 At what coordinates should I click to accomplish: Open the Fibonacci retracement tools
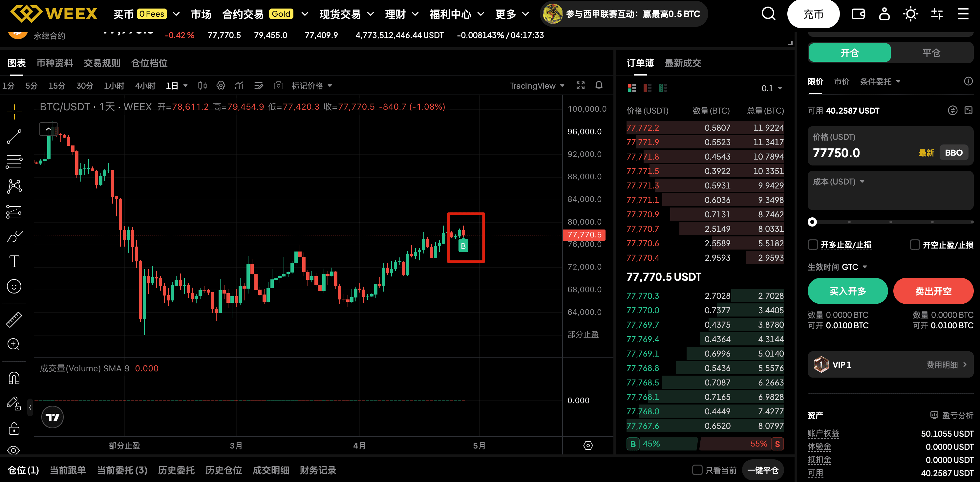(x=14, y=162)
